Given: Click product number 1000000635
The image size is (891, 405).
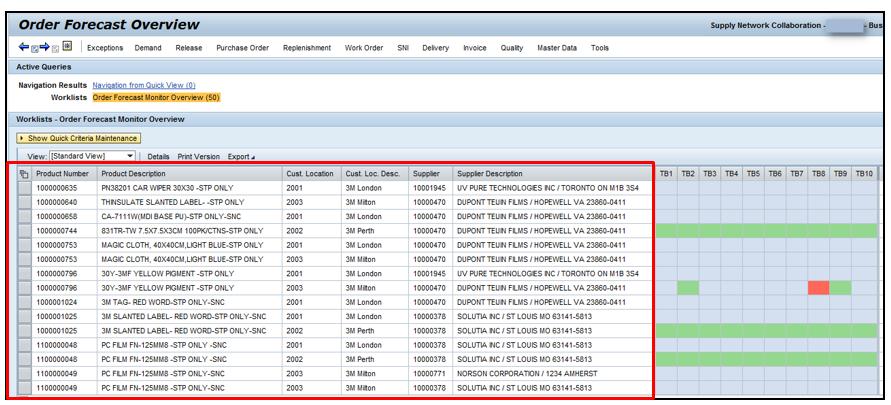Looking at the screenshot, I should [56, 188].
